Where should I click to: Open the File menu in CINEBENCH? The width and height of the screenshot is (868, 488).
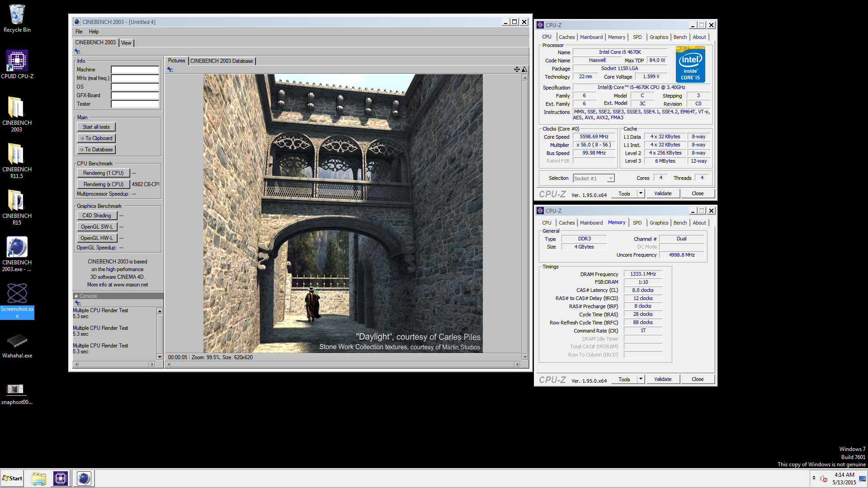click(x=79, y=32)
